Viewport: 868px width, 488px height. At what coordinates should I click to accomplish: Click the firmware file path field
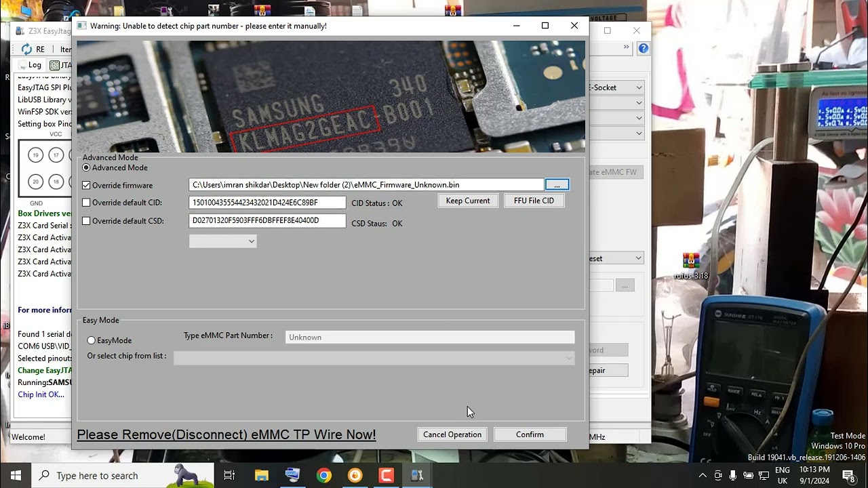click(366, 185)
